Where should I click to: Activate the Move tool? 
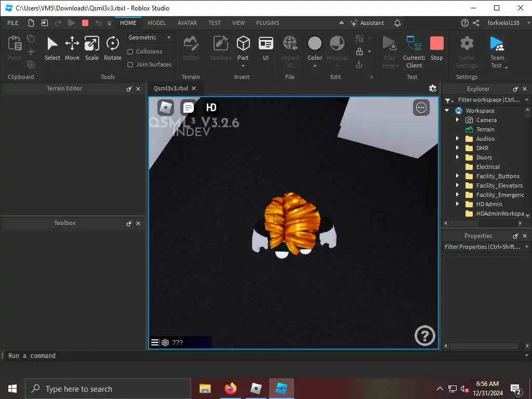point(72,49)
